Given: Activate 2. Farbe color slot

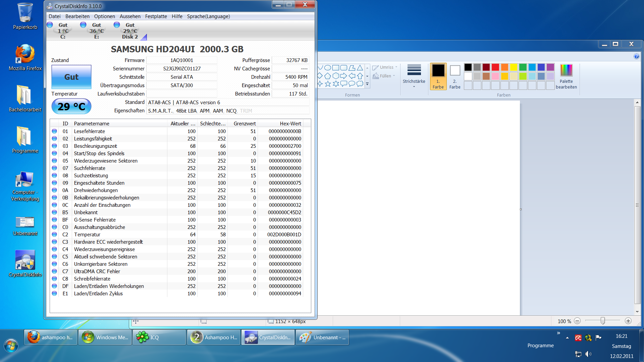Looking at the screenshot, I should (x=455, y=76).
